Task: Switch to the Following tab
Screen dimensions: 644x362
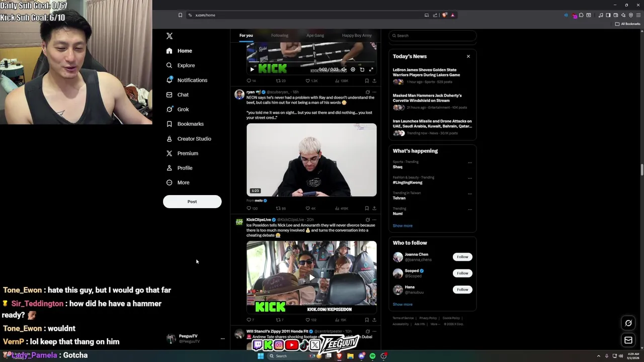Action: click(280, 35)
